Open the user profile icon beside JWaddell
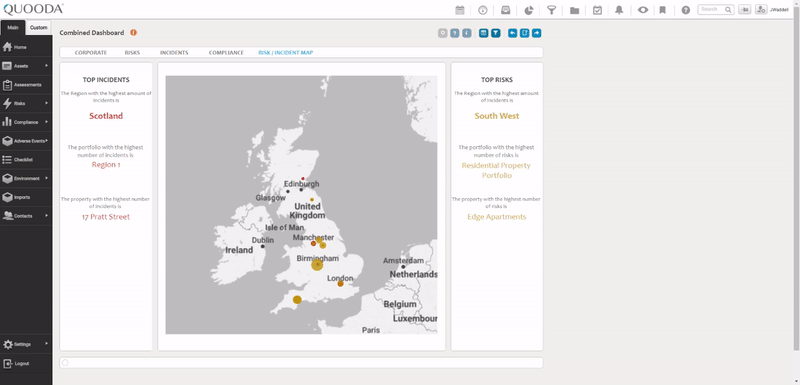The height and width of the screenshot is (385, 800). click(761, 10)
